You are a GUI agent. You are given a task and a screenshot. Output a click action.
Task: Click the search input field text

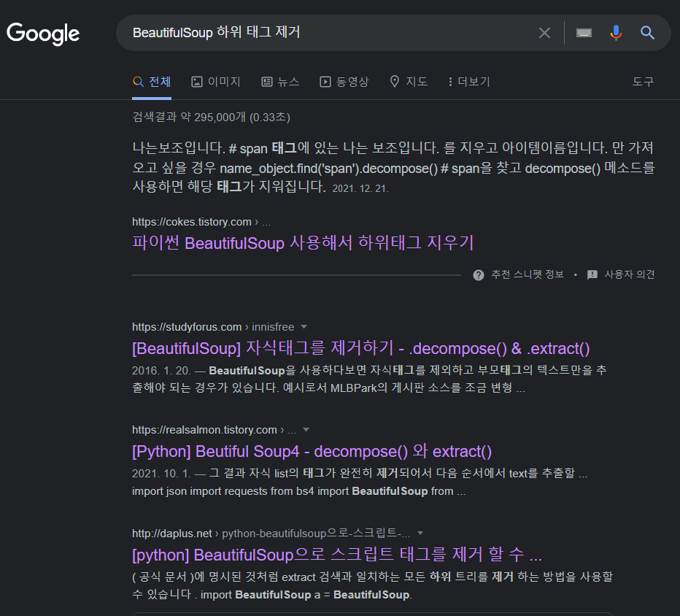pyautogui.click(x=217, y=32)
